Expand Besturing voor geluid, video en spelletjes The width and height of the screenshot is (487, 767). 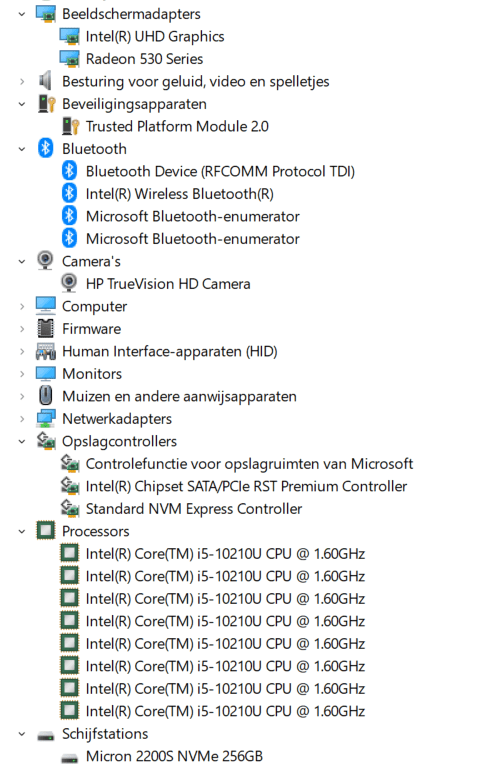[22, 82]
